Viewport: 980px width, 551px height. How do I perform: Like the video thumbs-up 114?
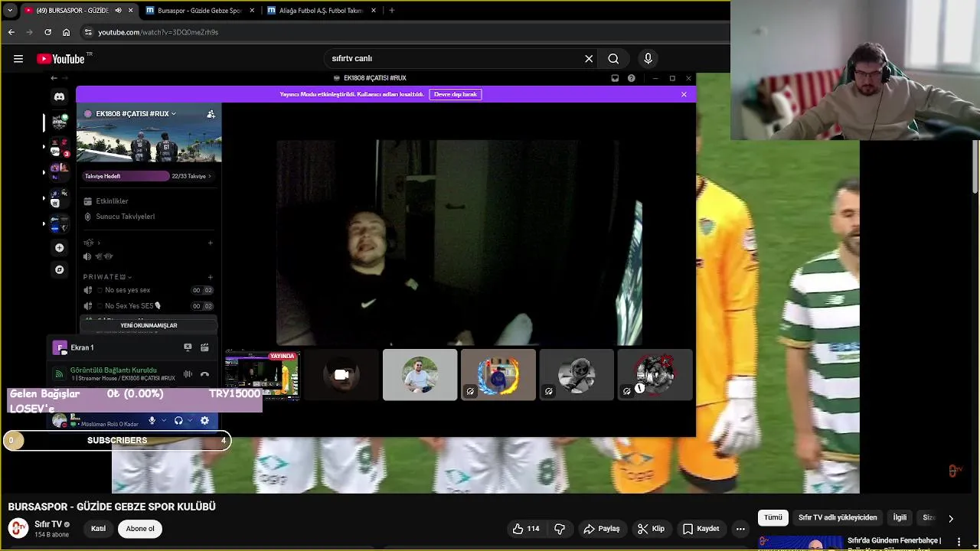pyautogui.click(x=527, y=529)
